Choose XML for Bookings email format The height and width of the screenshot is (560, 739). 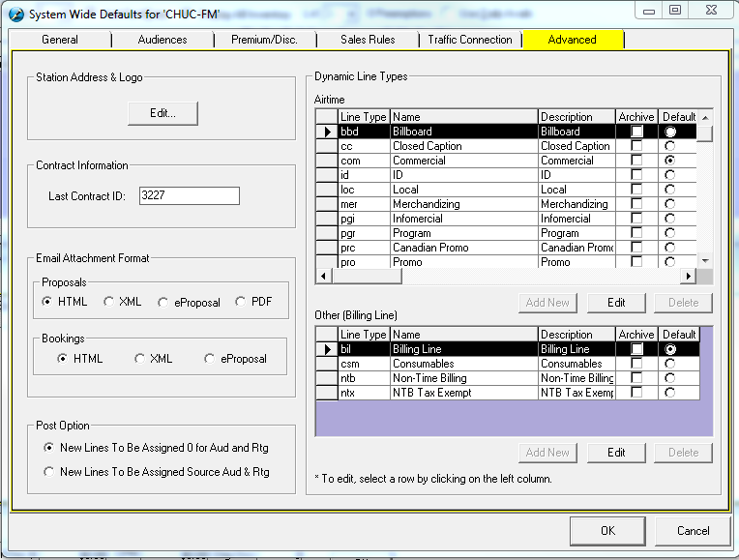point(140,359)
